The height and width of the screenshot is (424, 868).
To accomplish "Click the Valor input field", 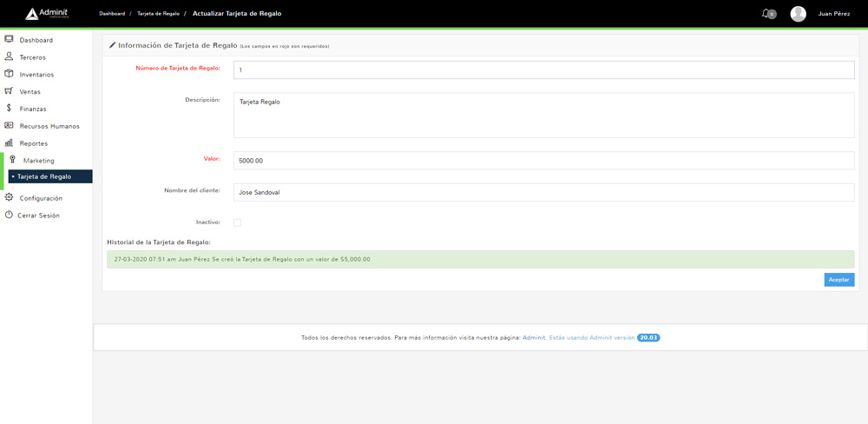I will click(x=543, y=161).
